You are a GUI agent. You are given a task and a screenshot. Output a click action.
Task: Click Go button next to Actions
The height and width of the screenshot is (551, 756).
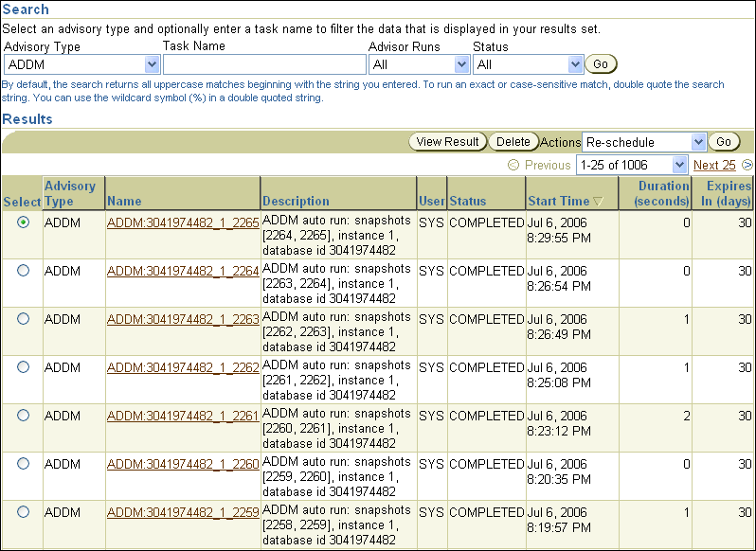click(724, 142)
